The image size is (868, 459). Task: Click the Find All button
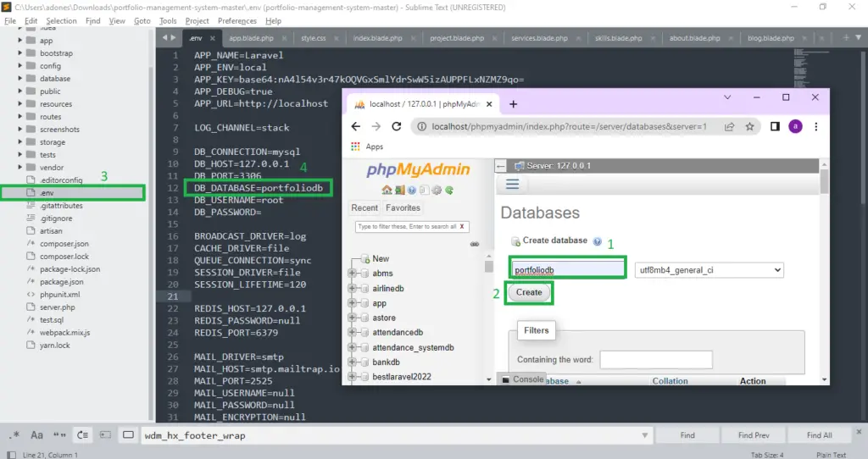[x=820, y=435]
